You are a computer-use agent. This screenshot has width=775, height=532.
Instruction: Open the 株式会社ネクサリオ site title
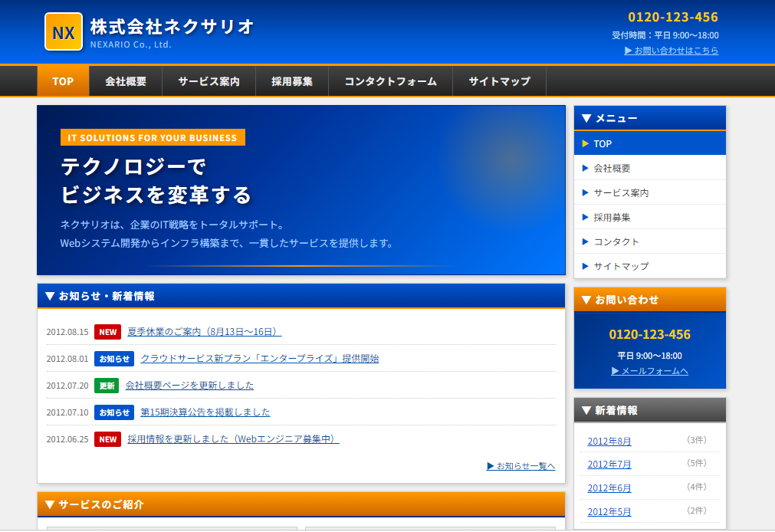click(x=172, y=27)
